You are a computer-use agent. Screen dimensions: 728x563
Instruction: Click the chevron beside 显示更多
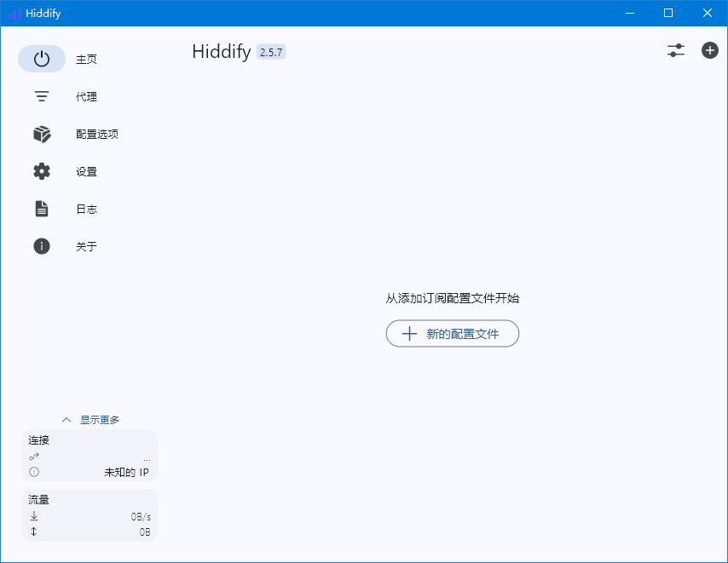[x=66, y=420]
